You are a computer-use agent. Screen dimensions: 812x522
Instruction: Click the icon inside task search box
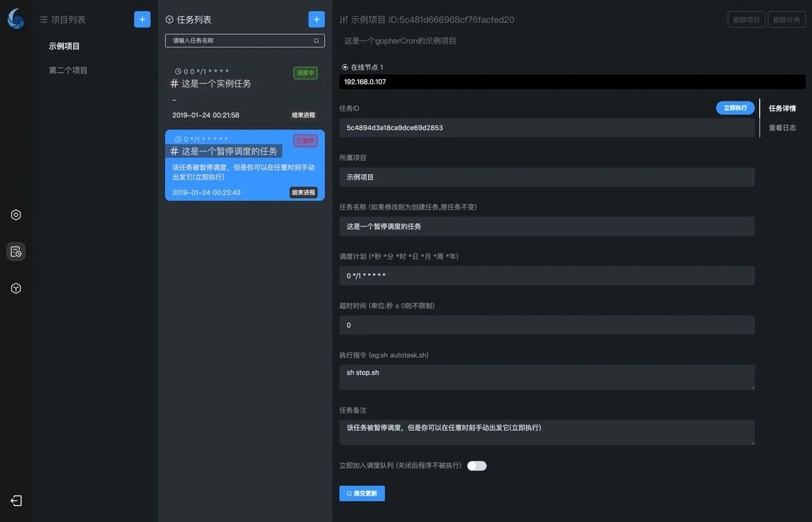click(x=316, y=41)
